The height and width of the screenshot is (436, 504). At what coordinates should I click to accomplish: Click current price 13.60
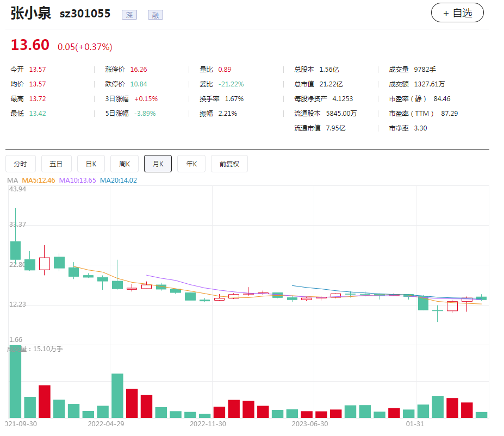pyautogui.click(x=30, y=45)
